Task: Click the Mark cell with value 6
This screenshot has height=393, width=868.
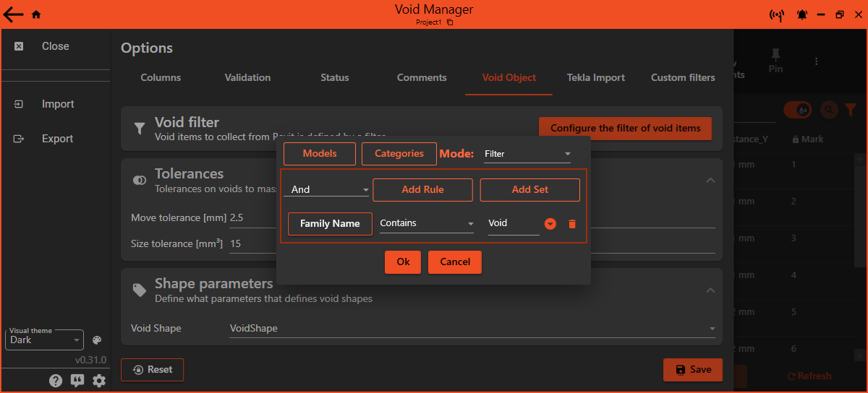Action: coord(793,349)
